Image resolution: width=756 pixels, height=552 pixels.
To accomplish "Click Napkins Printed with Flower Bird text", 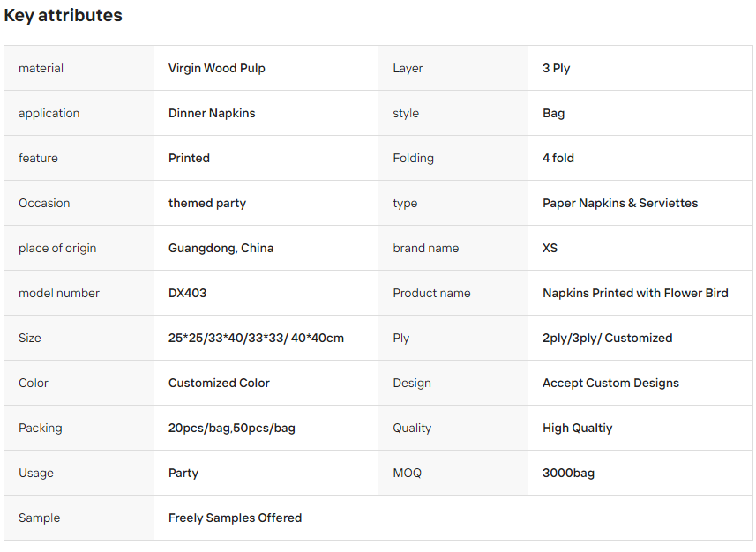I will [x=635, y=293].
